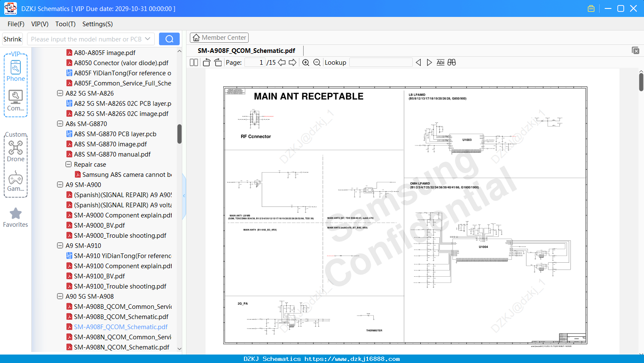Go to previous page arrow

[282, 63]
